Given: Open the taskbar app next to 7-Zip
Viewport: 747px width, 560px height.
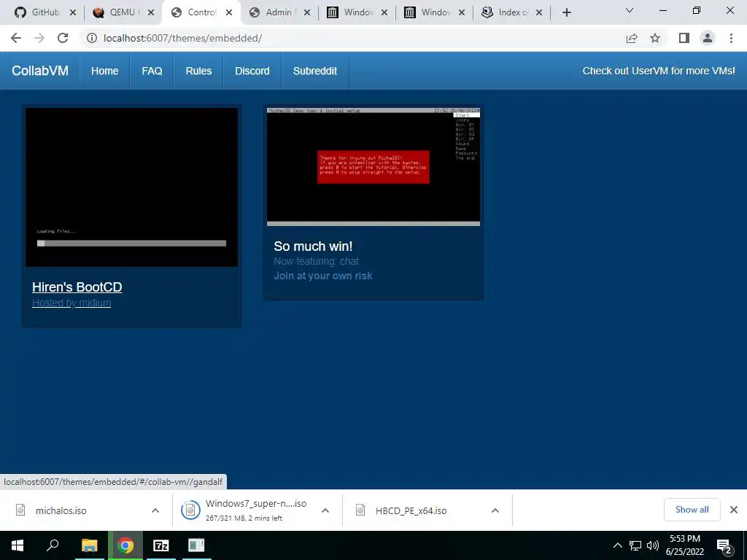Looking at the screenshot, I should tap(196, 545).
